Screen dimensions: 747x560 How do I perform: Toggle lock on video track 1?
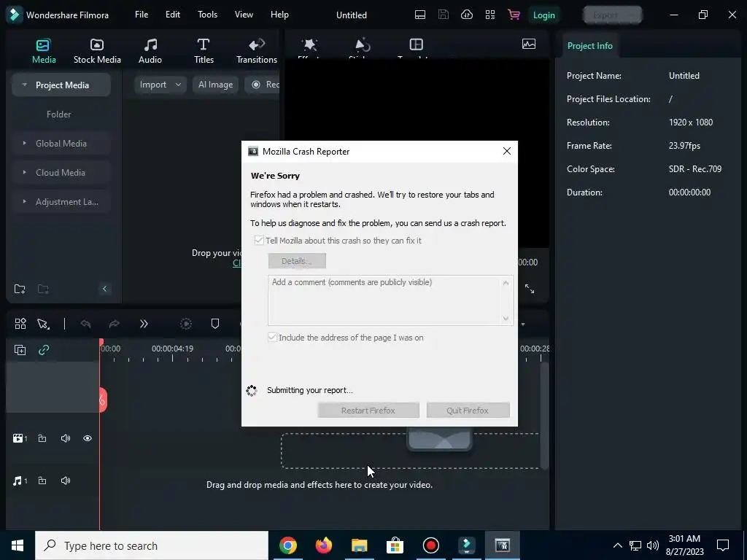42,438
